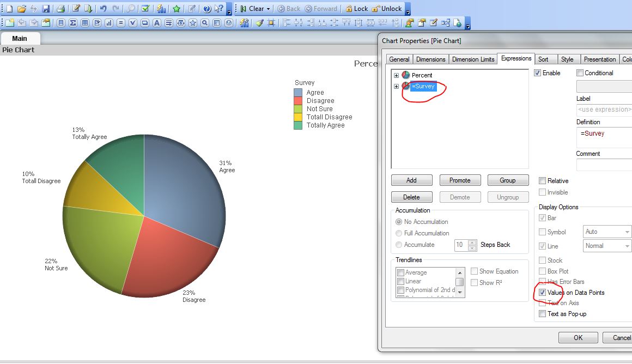The width and height of the screenshot is (632, 364).
Task: Click the What's This help cursor icon
Action: (219, 9)
